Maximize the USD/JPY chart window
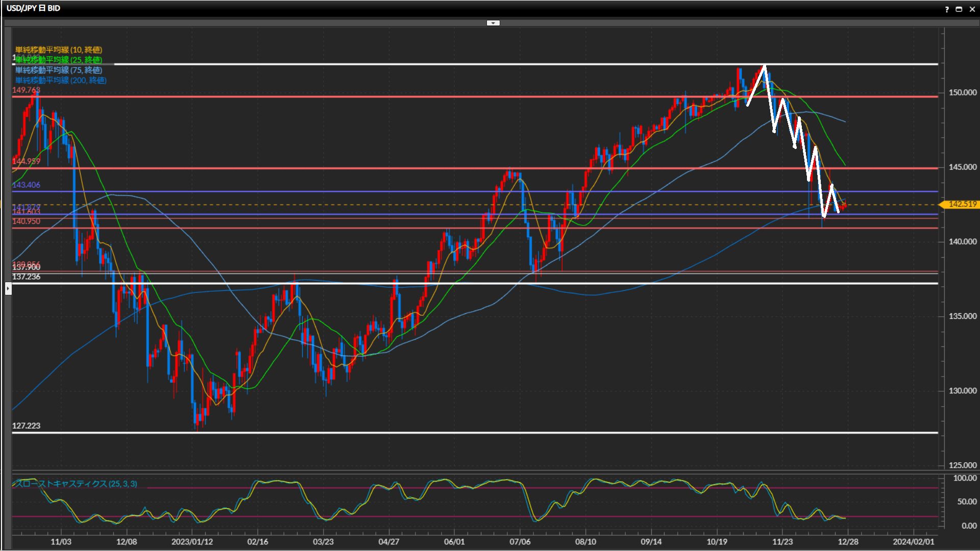 tap(959, 9)
